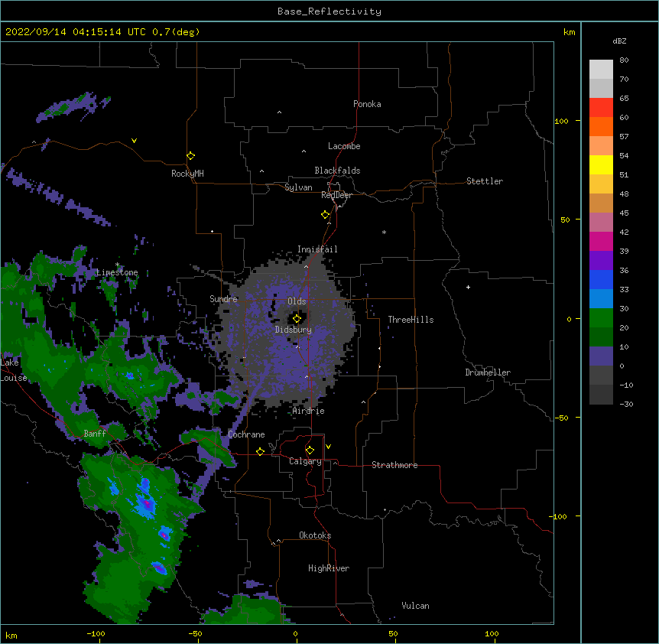
Task: Select the yellow radar-site diamond between Olds and Didsbury
Action: point(297,319)
